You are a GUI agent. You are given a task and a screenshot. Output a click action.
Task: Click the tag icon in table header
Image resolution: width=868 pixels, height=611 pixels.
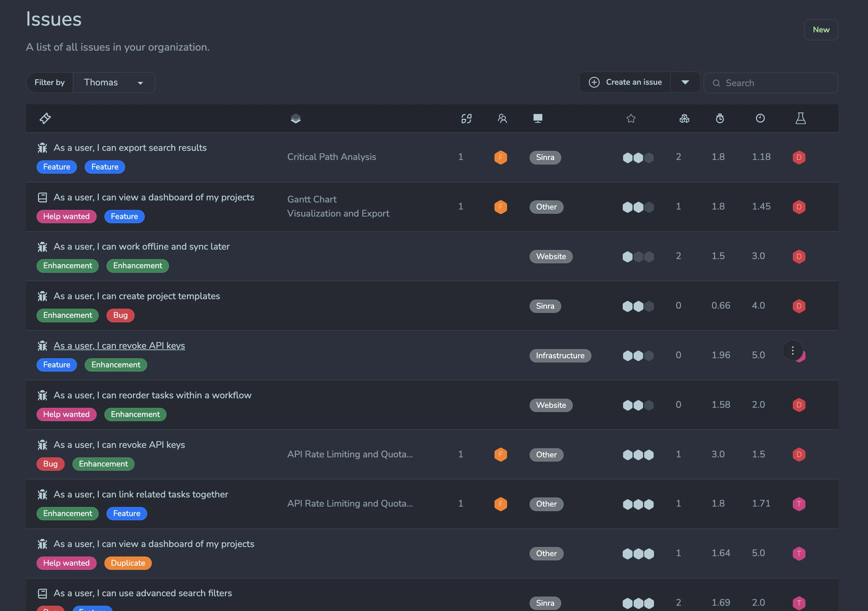45,118
